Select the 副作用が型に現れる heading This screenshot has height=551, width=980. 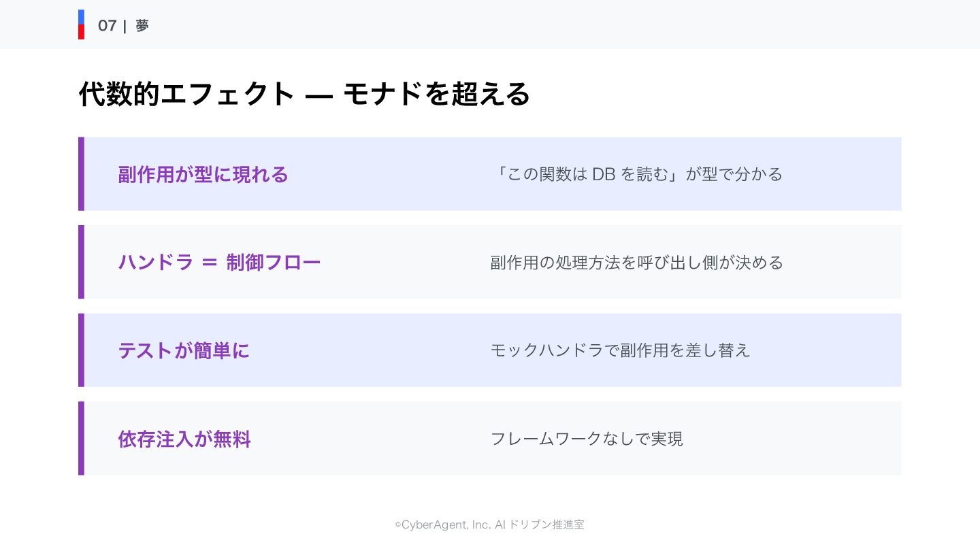coord(203,175)
